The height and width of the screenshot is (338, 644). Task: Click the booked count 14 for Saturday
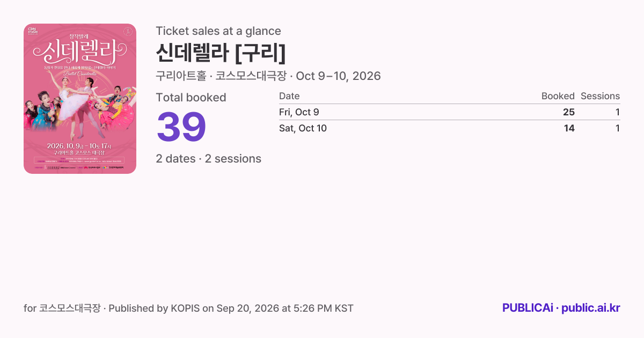click(x=568, y=128)
